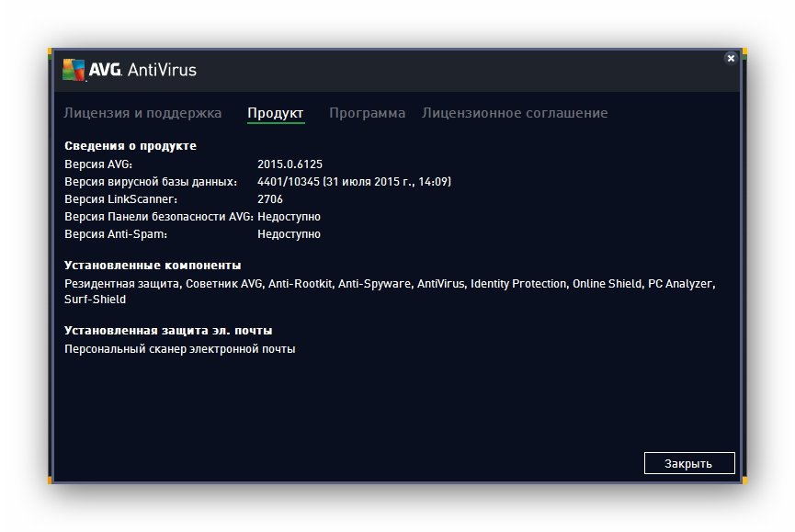795x532 pixels.
Task: Click the Установленные компоненты heading
Action: (153, 265)
